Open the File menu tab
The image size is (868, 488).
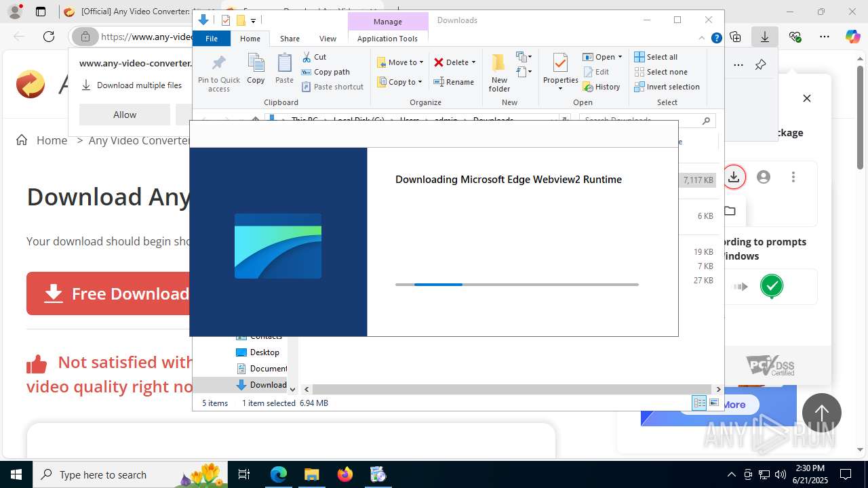click(212, 39)
